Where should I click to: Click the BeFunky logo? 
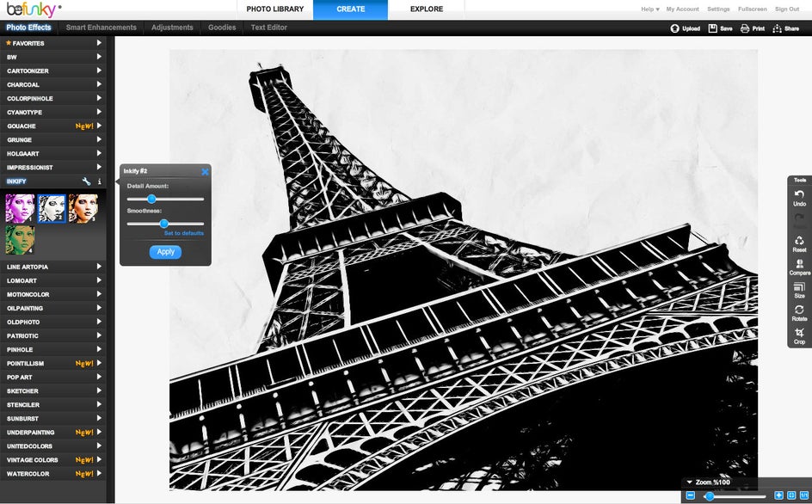pyautogui.click(x=34, y=9)
